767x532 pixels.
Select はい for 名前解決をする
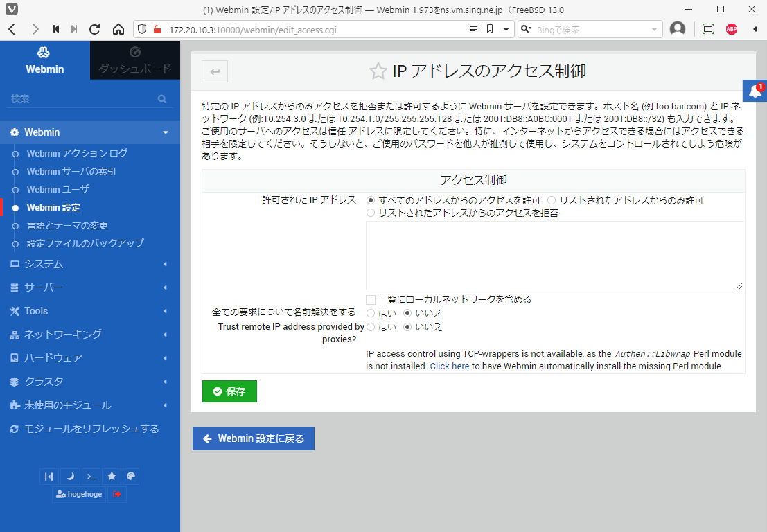pyautogui.click(x=371, y=313)
